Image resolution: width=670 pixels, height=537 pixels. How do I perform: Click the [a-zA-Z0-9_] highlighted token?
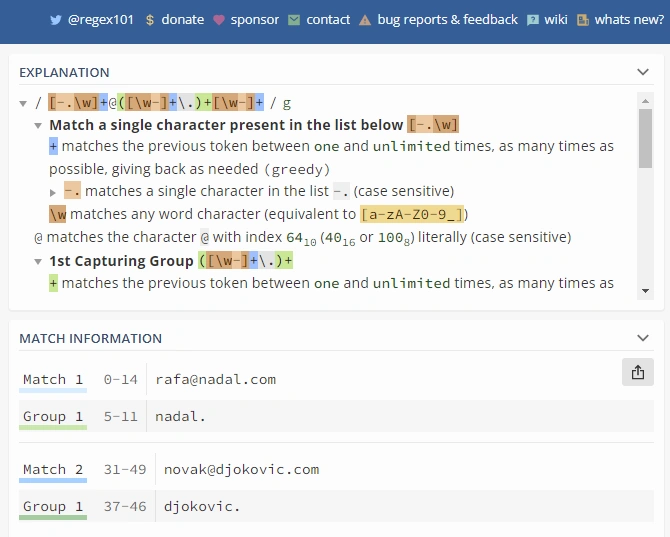point(412,214)
